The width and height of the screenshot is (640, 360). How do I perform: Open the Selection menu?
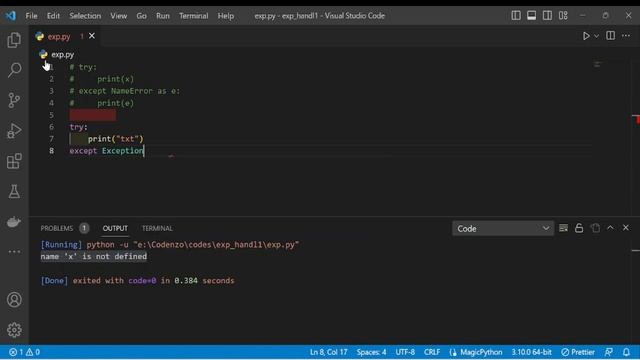click(x=85, y=16)
